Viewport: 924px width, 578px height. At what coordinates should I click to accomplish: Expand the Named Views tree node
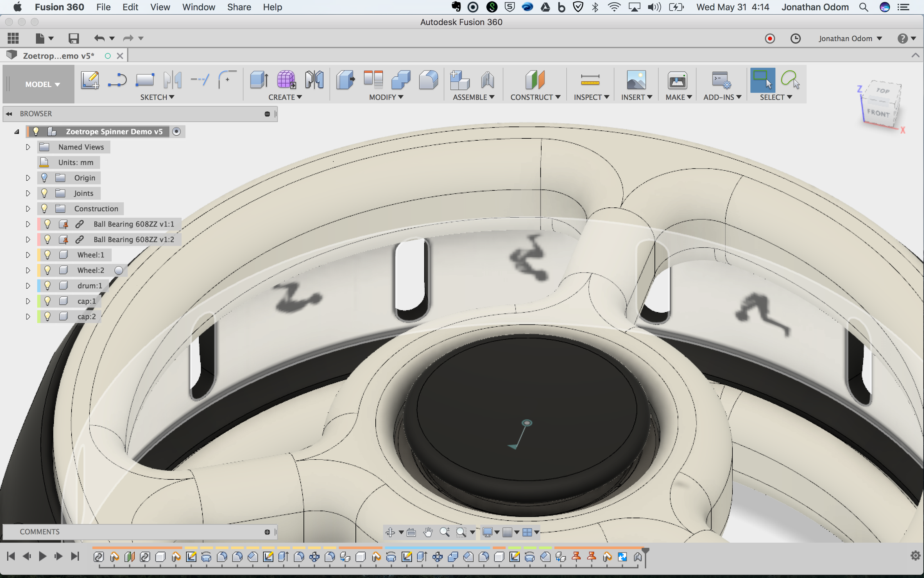click(28, 147)
